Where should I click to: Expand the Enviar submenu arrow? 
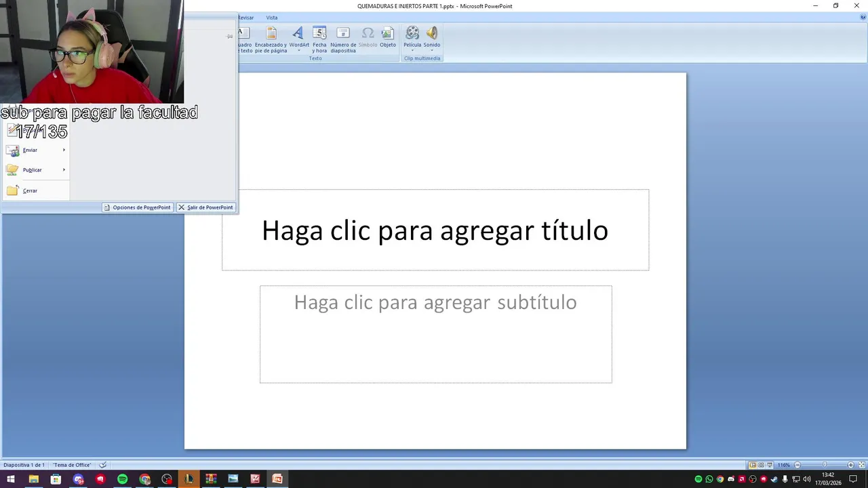64,150
